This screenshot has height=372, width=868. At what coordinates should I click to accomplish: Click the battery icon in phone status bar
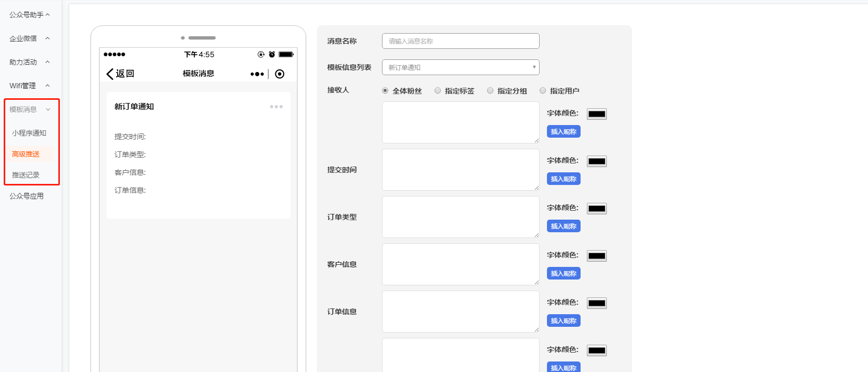(286, 55)
